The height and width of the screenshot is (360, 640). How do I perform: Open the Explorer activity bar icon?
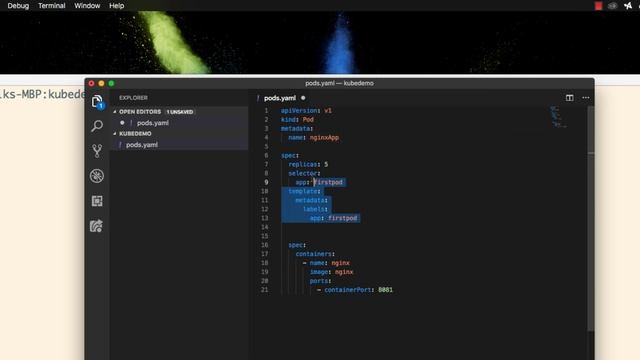tap(97, 101)
